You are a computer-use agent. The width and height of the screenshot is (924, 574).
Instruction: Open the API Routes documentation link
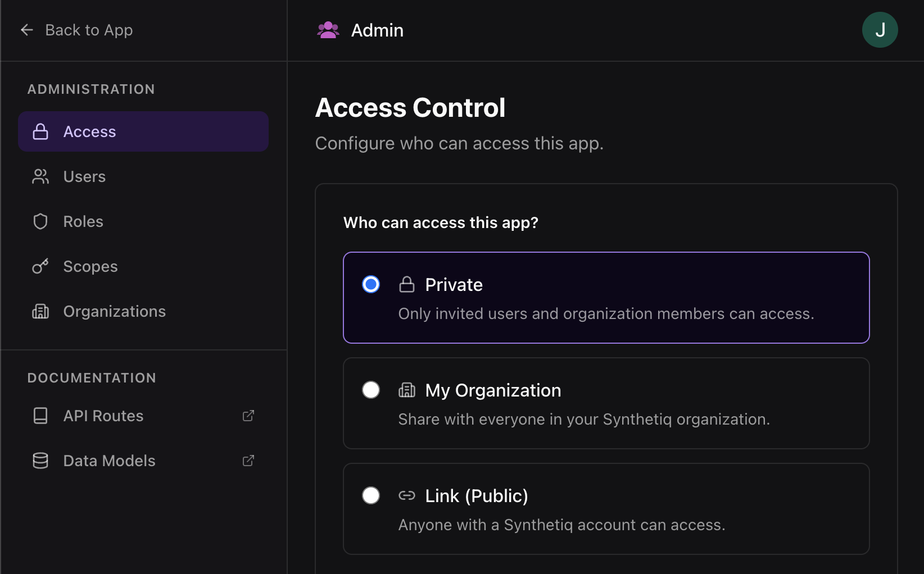tap(103, 416)
